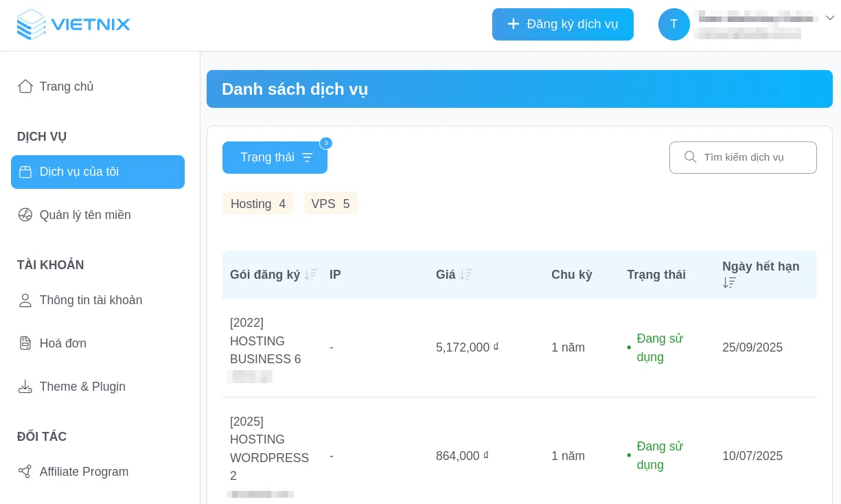Screen dimensions: 841x504
Task: Select Dịch vụ của tôi menu item
Action: pos(97,172)
